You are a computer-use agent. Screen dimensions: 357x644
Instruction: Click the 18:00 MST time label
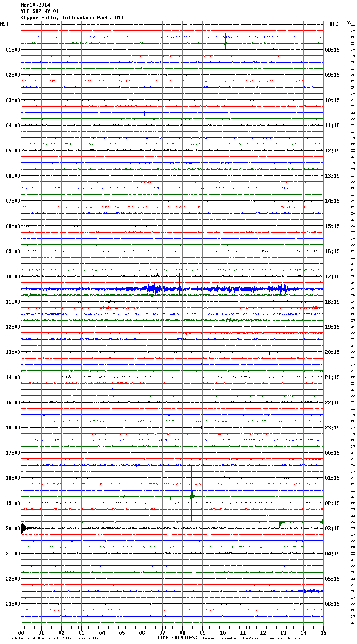click(13, 478)
